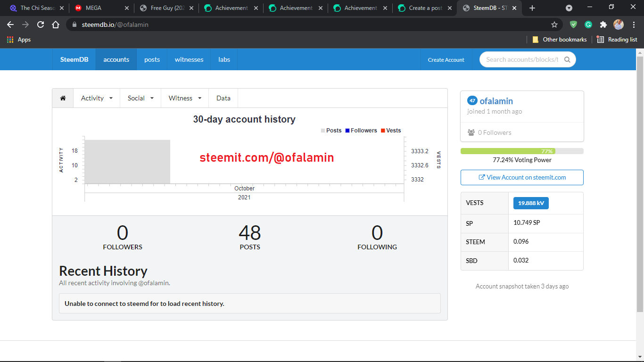The height and width of the screenshot is (362, 644).
Task: Open the labs navigation item
Action: [224, 59]
